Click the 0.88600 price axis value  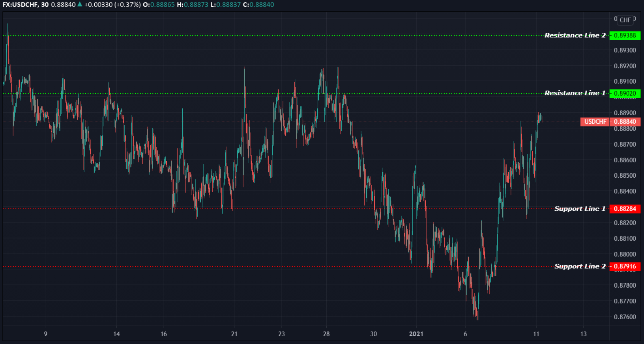(625, 160)
